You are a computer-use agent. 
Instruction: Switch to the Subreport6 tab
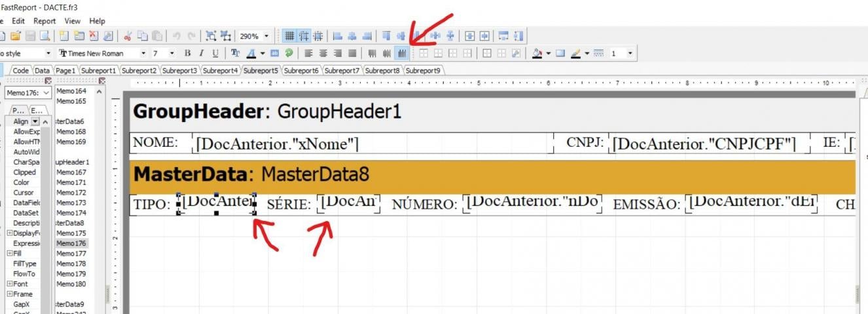point(302,70)
